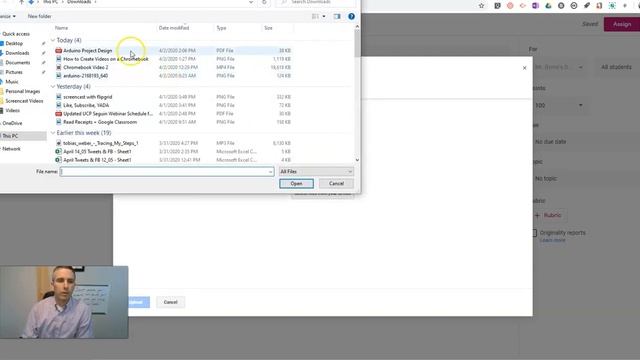Select Updated UCP Seguin Webinar Schedule PDF
Image resolution: width=640 pixels, height=360 pixels.
[108, 113]
